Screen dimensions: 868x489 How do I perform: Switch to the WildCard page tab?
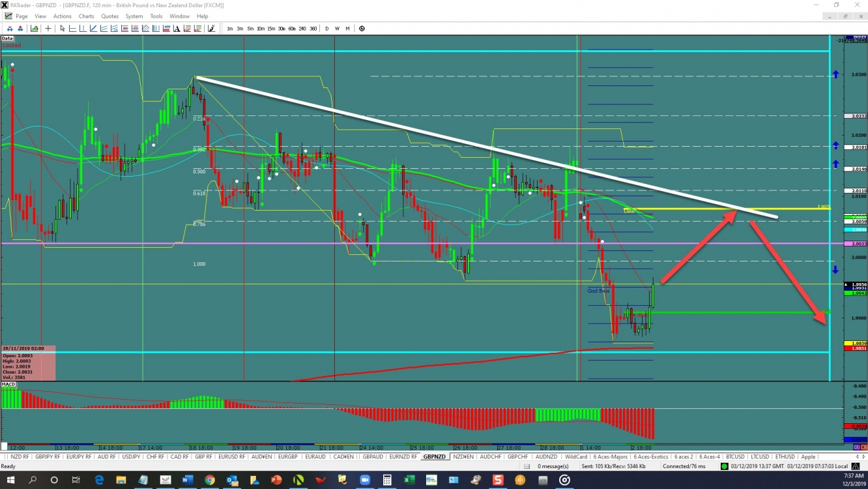(576, 456)
